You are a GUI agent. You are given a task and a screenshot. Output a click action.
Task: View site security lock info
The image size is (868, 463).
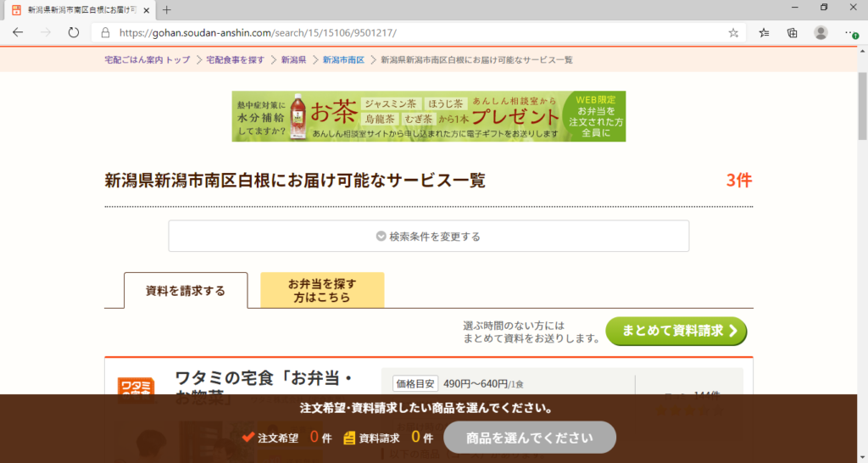(105, 33)
